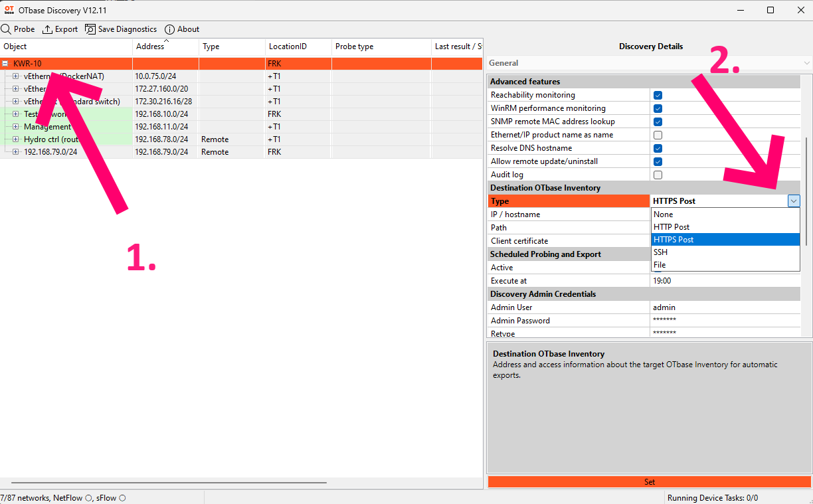Enable Ethernet/IP product name as name

tap(658, 135)
